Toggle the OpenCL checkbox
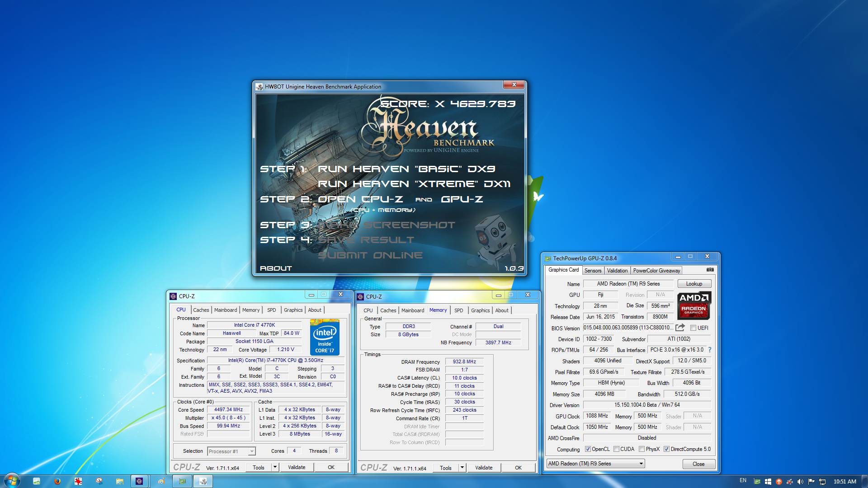This screenshot has width=868, height=488. 588,449
